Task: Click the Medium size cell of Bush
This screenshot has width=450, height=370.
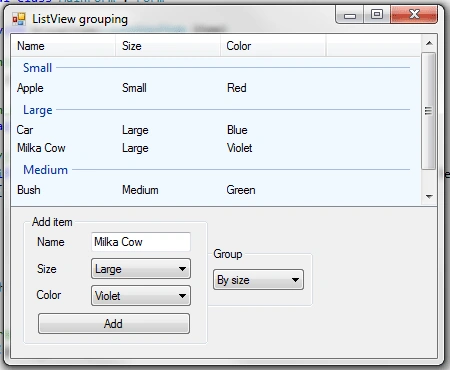Action: tap(140, 190)
